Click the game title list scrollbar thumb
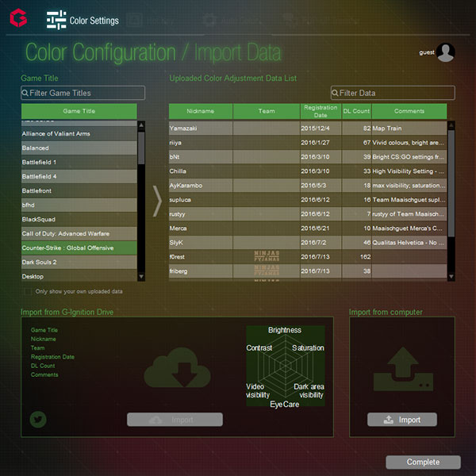The width and height of the screenshot is (476, 476). [141, 148]
